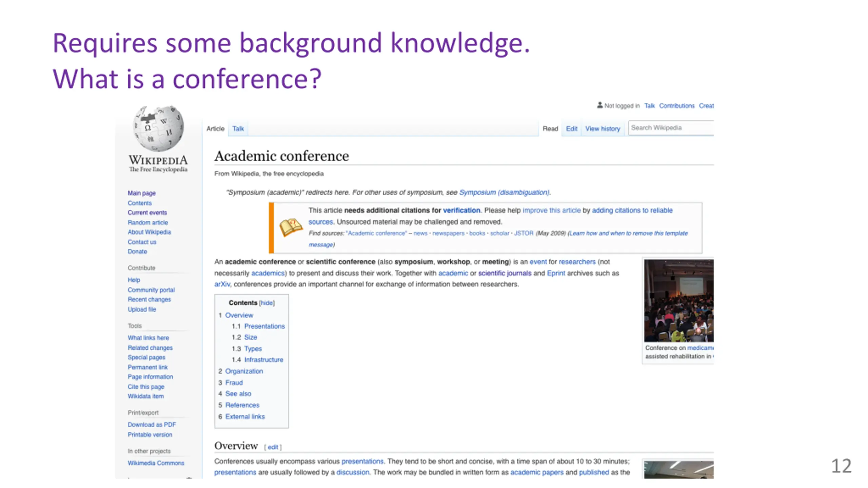This screenshot has width=868, height=488.
Task: Click the Donate link
Action: click(137, 251)
